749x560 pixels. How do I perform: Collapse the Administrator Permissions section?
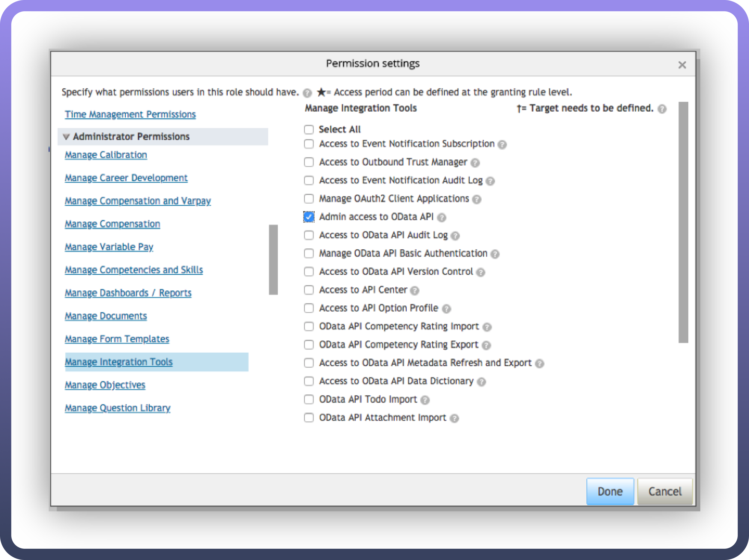pos(67,137)
